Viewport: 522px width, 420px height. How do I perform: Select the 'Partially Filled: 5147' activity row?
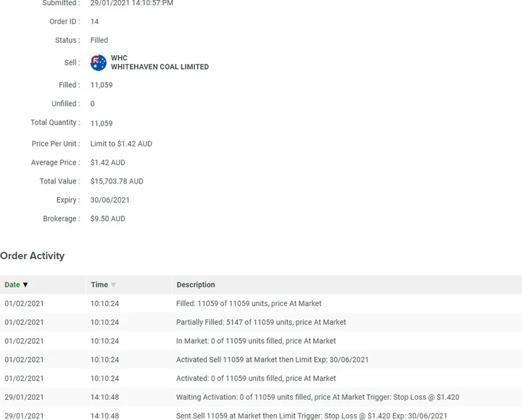point(261,322)
